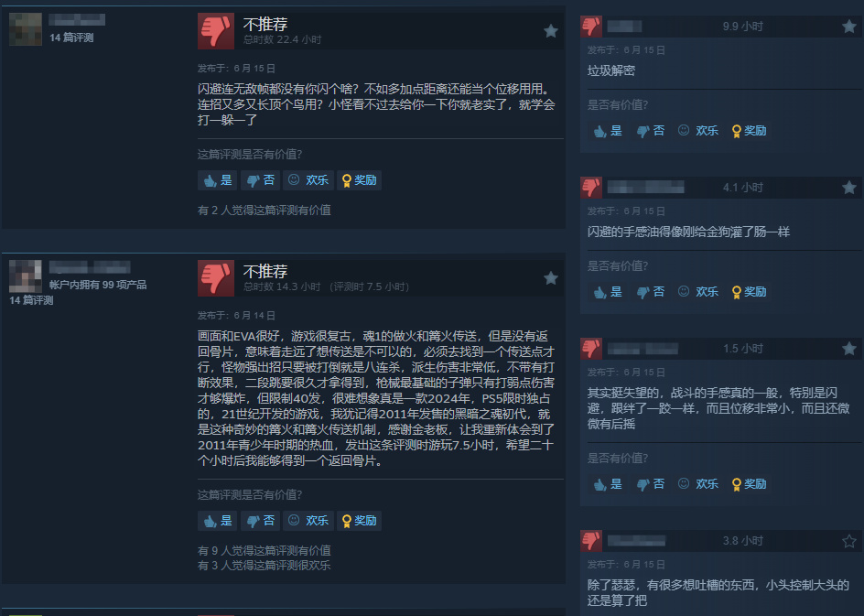Mark the 闪避连无敌帧 review as 欢乐
864x616 pixels.
tap(308, 180)
